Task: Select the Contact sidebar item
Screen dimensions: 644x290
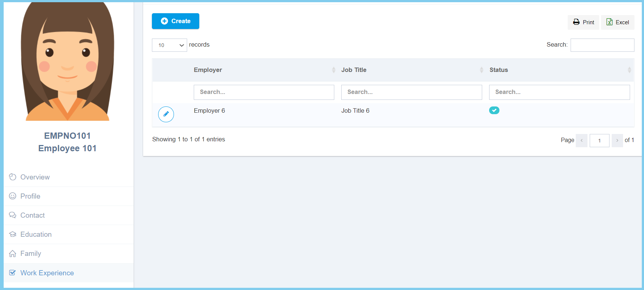Action: pyautogui.click(x=32, y=215)
